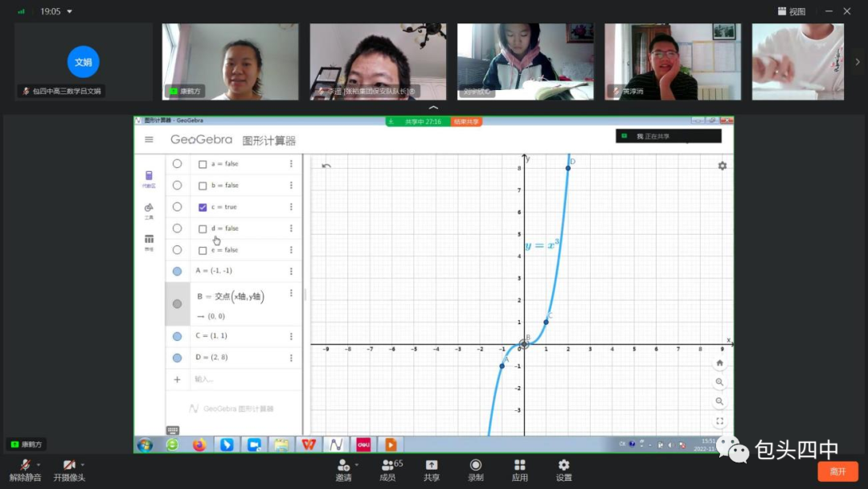Open the red deli taskbar icon

364,445
